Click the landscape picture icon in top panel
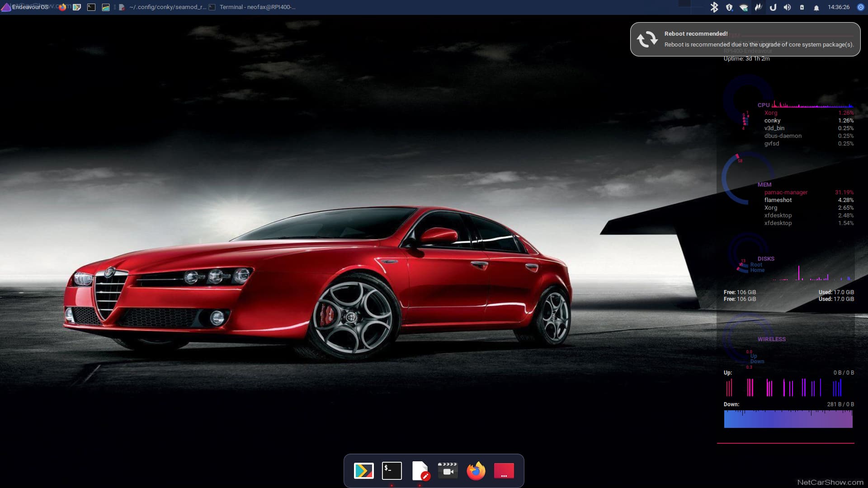This screenshot has width=868, height=488. (106, 7)
